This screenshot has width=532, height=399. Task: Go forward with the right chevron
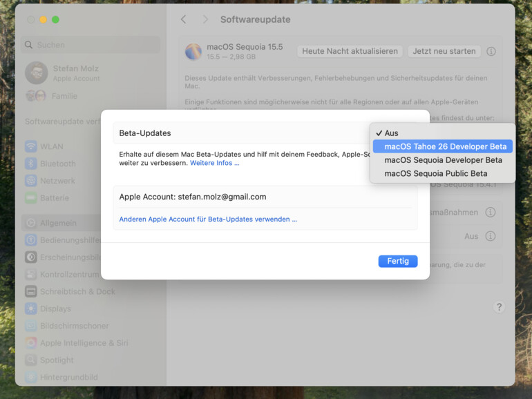205,19
